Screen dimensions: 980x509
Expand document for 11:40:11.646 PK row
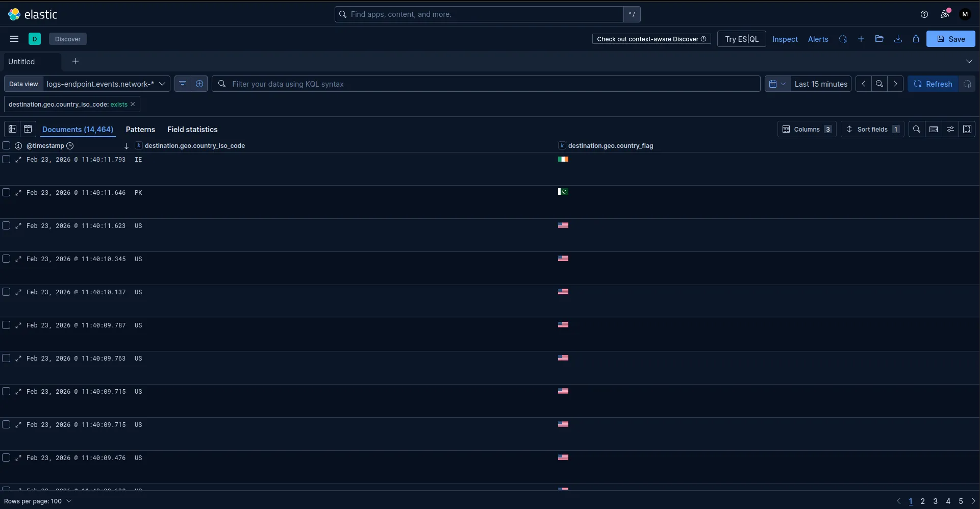point(18,193)
